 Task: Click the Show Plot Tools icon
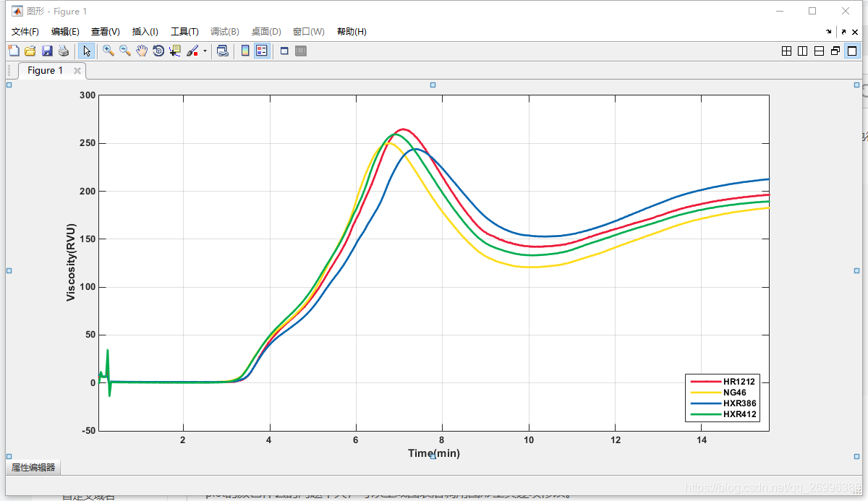pyautogui.click(x=301, y=51)
